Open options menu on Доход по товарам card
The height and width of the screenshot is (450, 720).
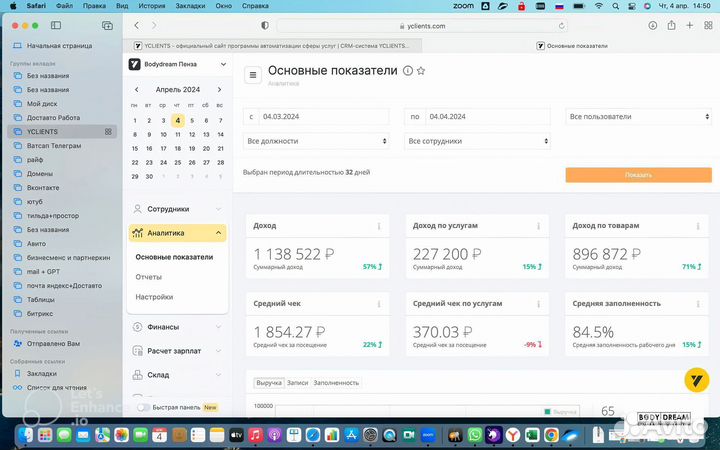(x=698, y=226)
